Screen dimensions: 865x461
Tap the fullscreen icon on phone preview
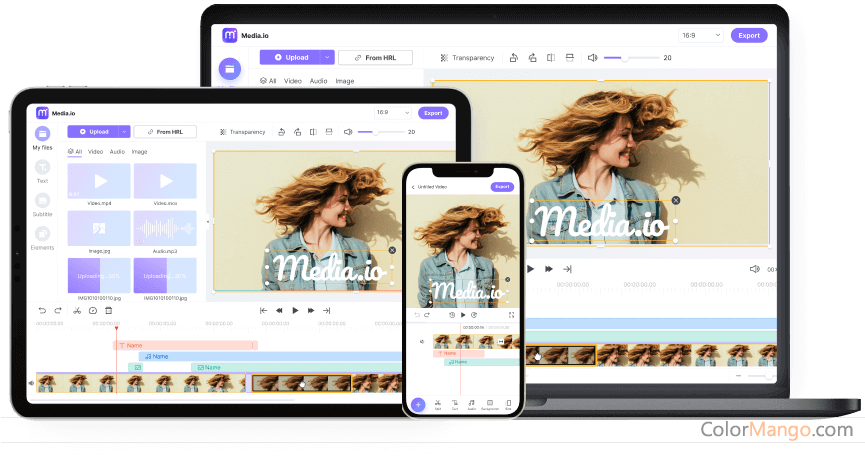512,314
